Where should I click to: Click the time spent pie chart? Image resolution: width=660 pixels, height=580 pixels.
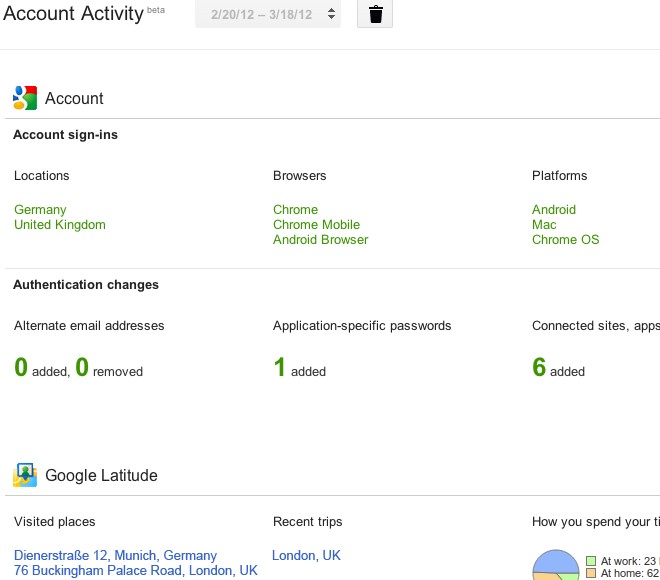click(555, 567)
